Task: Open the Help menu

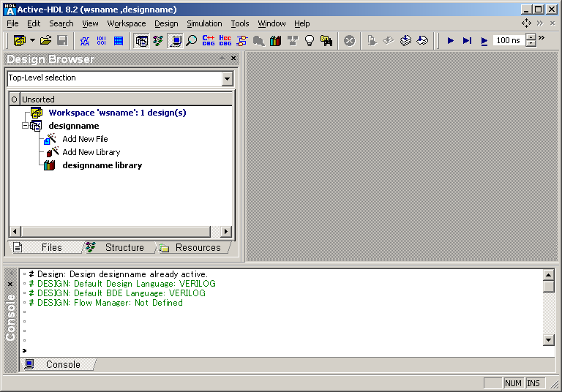Action: pos(301,23)
